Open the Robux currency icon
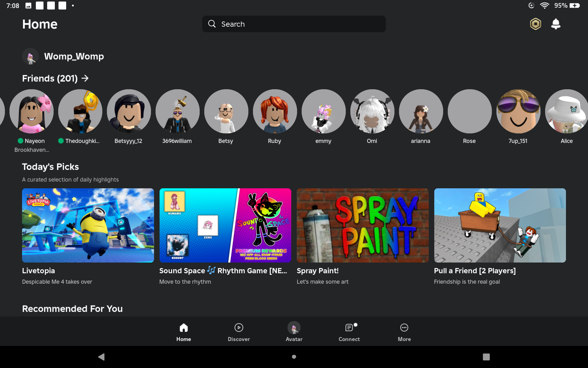Image resolution: width=588 pixels, height=368 pixels. coord(535,24)
